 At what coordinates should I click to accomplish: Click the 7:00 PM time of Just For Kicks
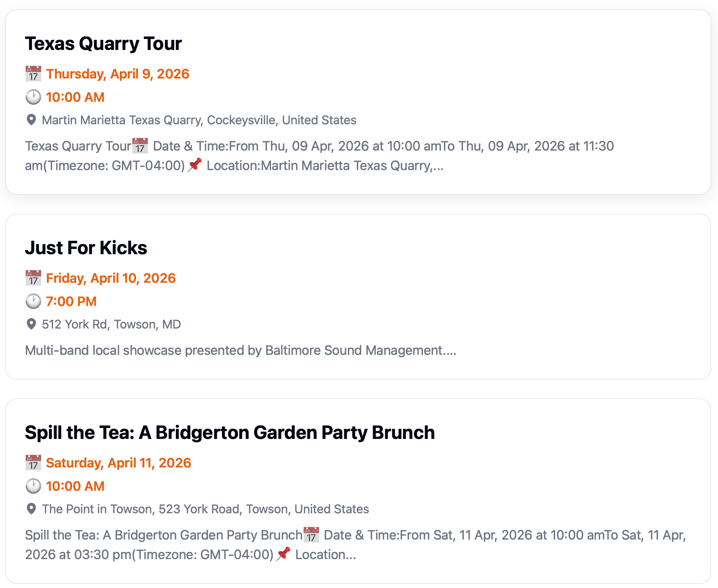pyautogui.click(x=71, y=302)
